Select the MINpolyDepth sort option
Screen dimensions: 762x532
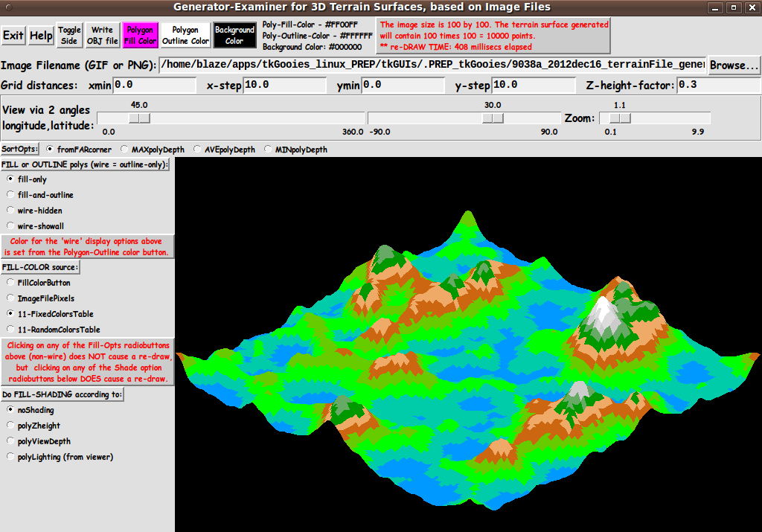tap(296, 150)
